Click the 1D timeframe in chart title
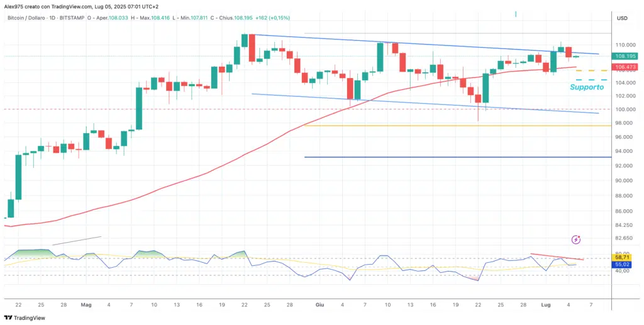 click(x=64, y=19)
